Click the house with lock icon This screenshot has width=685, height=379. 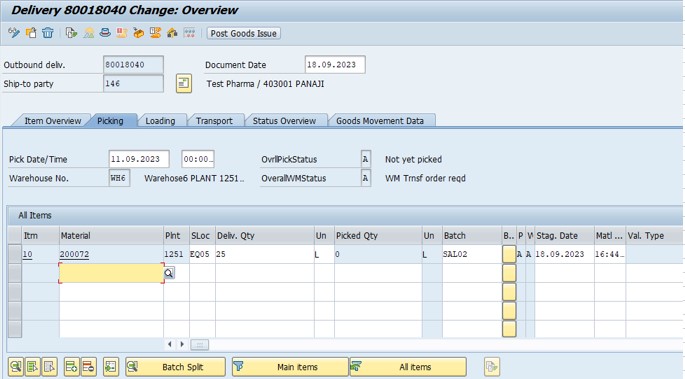(172, 33)
